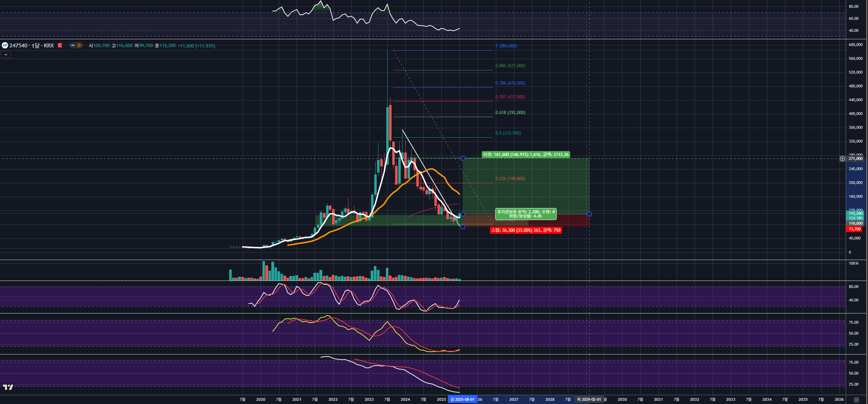The image size is (868, 404).
Task: Click the 2029-02-01 crosshair date label
Action: pyautogui.click(x=589, y=399)
